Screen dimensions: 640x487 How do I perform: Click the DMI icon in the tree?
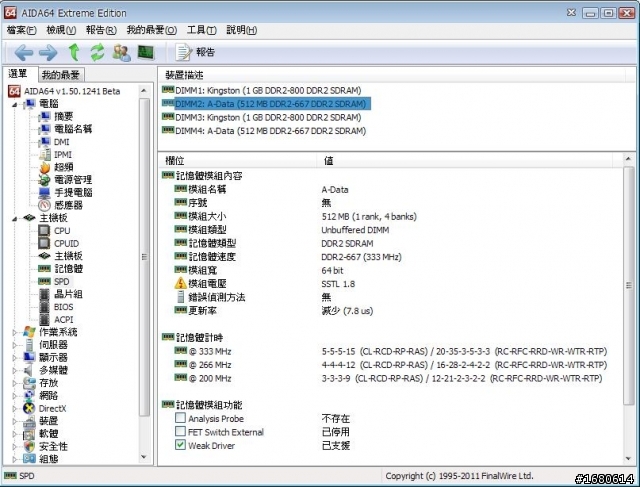tap(44, 142)
